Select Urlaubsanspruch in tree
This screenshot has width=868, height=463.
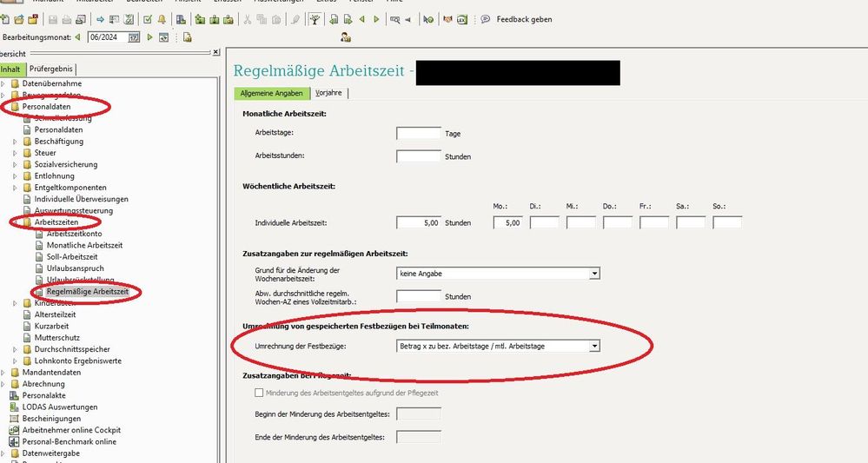point(76,268)
